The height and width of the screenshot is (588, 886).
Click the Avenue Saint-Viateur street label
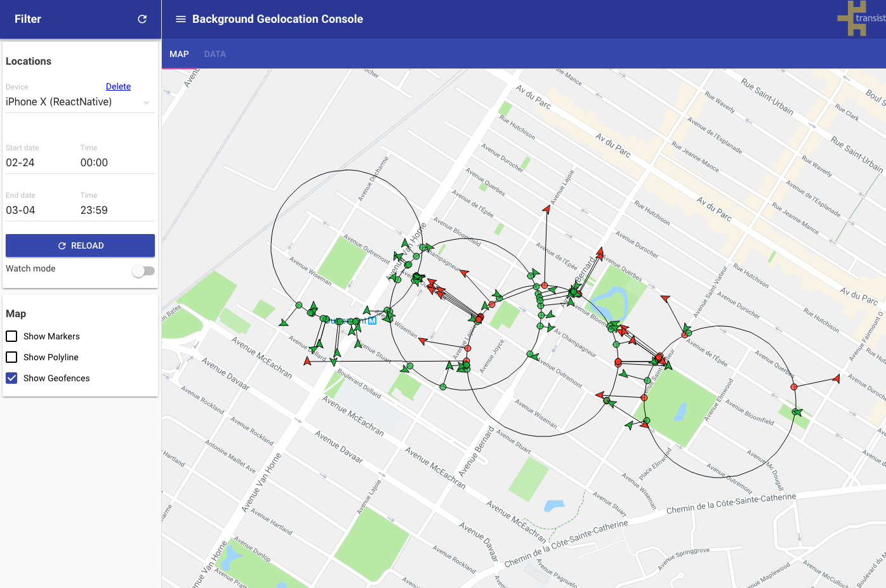click(x=710, y=292)
